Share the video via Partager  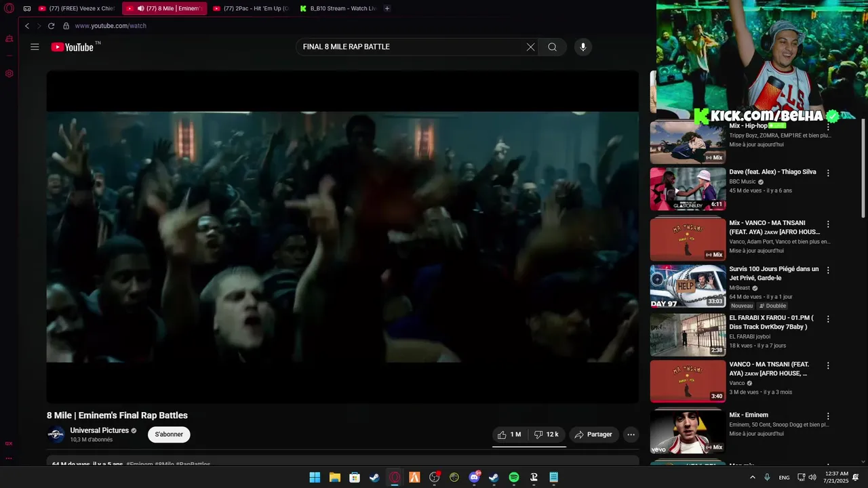tap(593, 434)
